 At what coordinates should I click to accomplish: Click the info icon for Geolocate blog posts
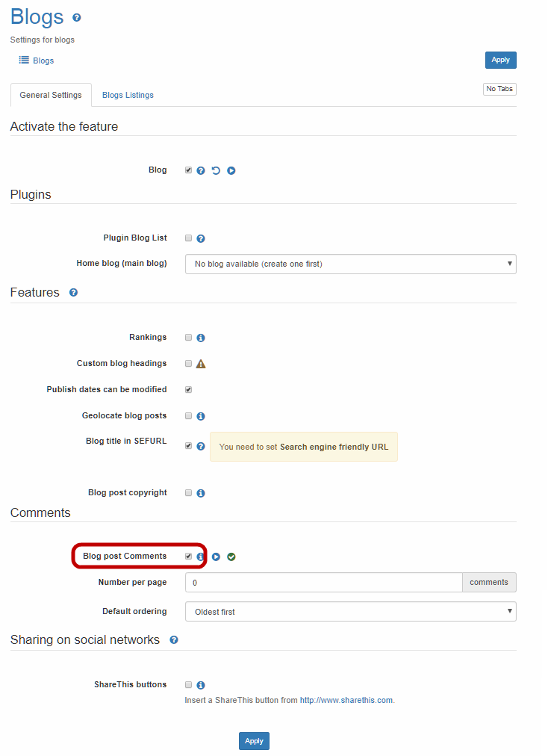201,416
